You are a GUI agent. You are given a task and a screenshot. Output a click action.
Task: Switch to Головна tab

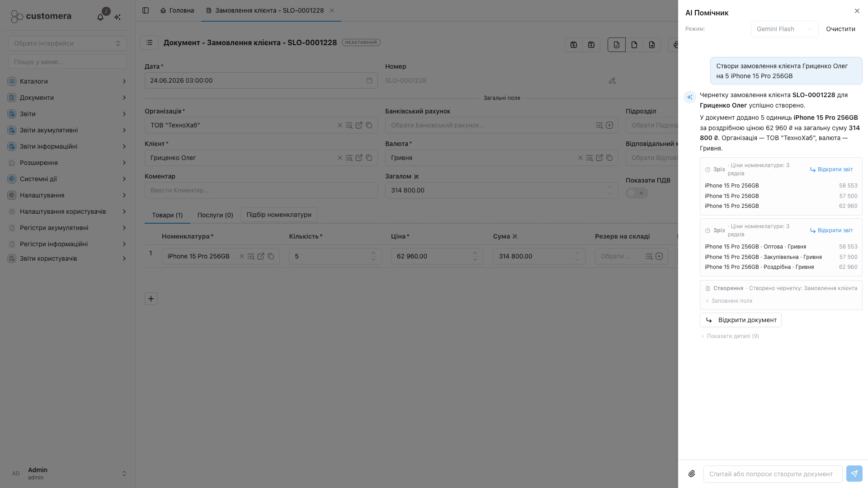click(177, 10)
